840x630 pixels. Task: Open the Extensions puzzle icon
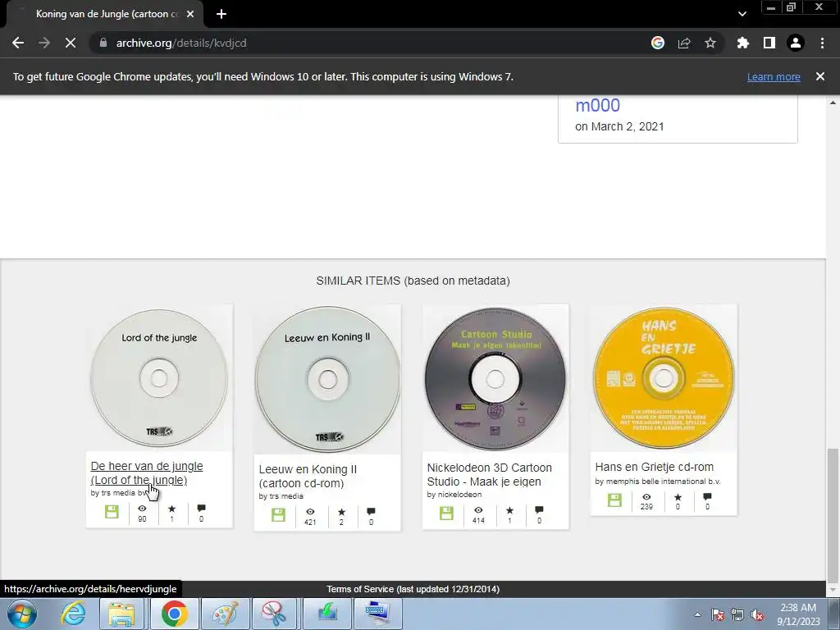tap(743, 43)
